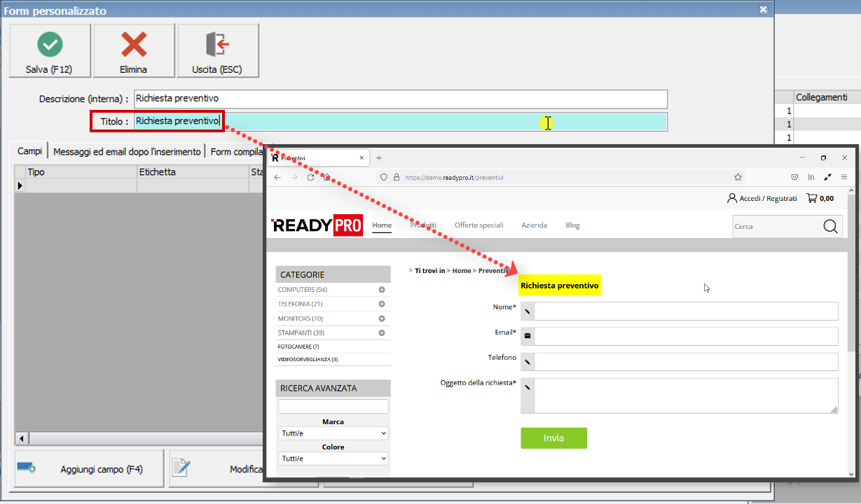
Task: Click the Salva (F12) green checkmark button
Action: [49, 50]
